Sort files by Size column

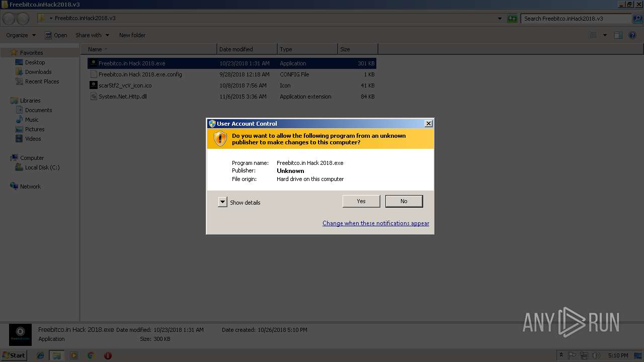coord(358,49)
